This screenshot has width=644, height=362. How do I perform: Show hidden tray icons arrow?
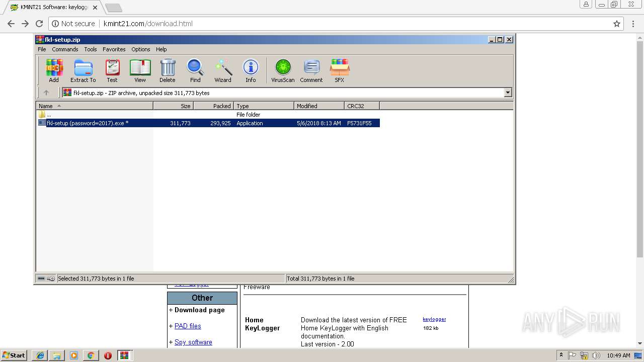pos(561,355)
